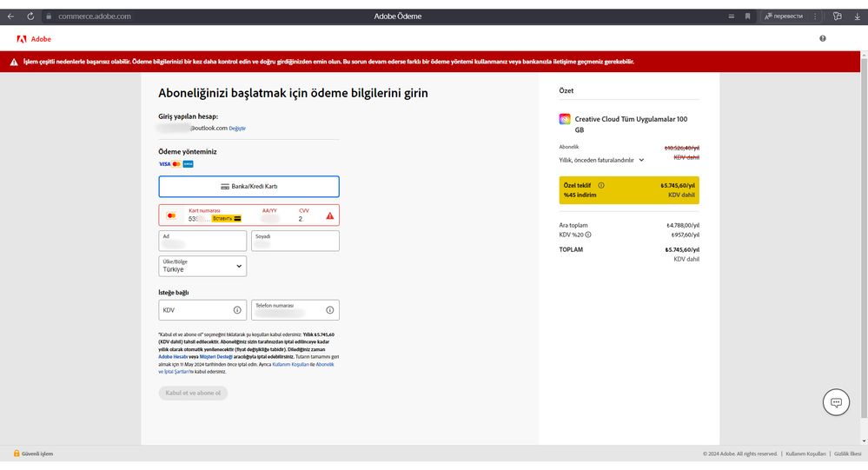This screenshot has width=868, height=470.
Task: Open the three-dot menu beside перевести
Action: (815, 16)
